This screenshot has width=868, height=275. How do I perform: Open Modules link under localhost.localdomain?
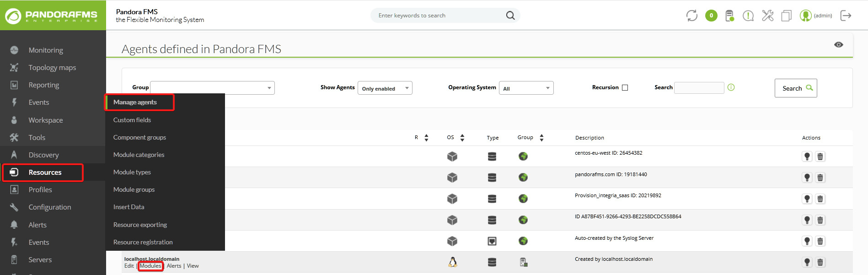pos(150,266)
